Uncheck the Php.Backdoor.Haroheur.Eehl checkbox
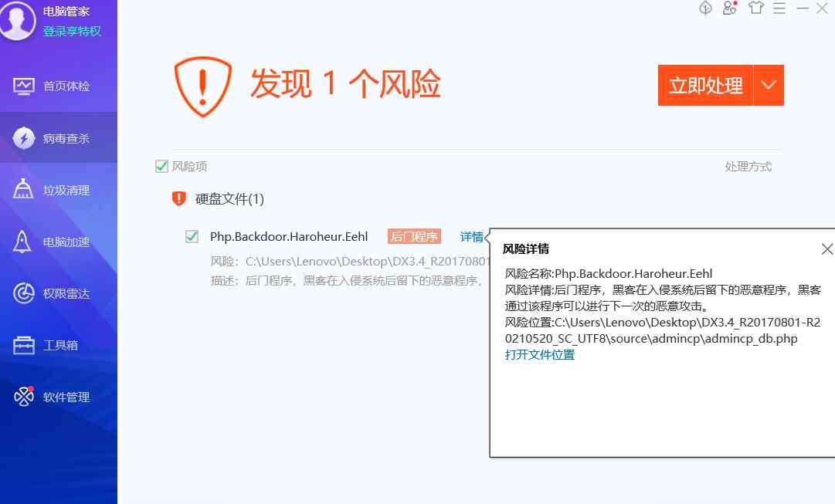This screenshot has height=504, width=835. point(192,236)
